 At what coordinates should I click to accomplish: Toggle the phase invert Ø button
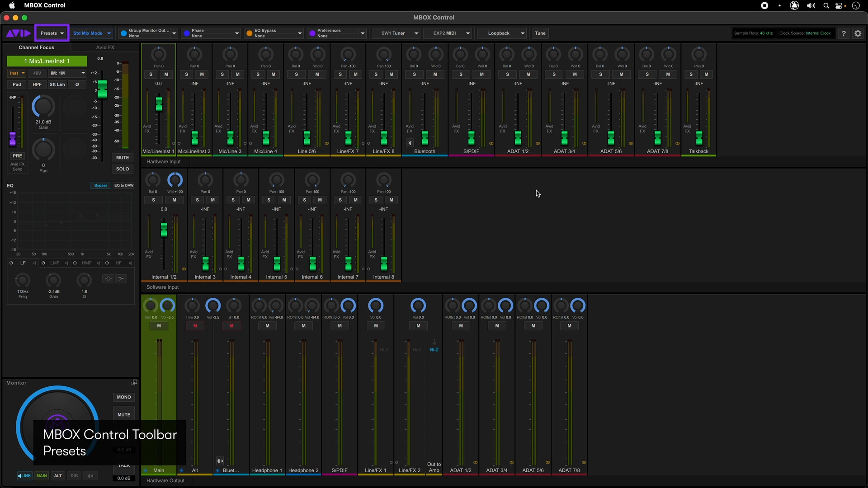(x=77, y=84)
